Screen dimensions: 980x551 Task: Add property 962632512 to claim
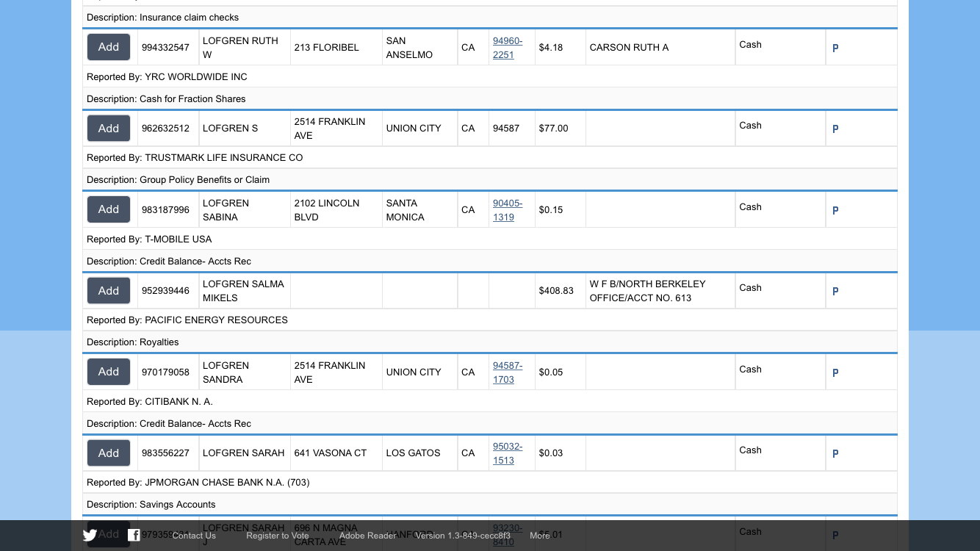click(x=109, y=129)
